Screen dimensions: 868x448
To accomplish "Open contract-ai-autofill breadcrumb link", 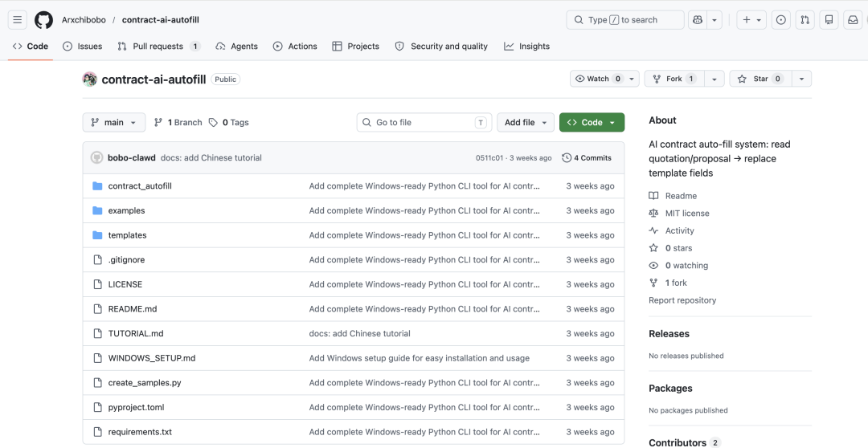I will (161, 20).
